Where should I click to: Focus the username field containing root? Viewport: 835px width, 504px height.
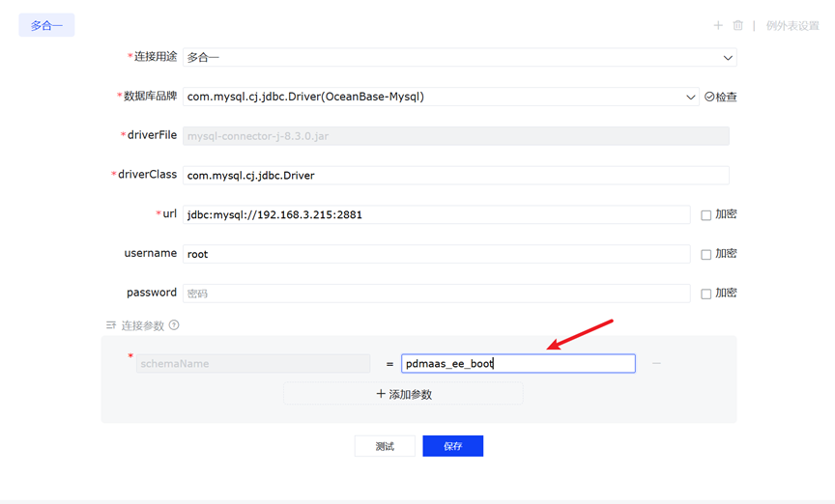tap(436, 254)
